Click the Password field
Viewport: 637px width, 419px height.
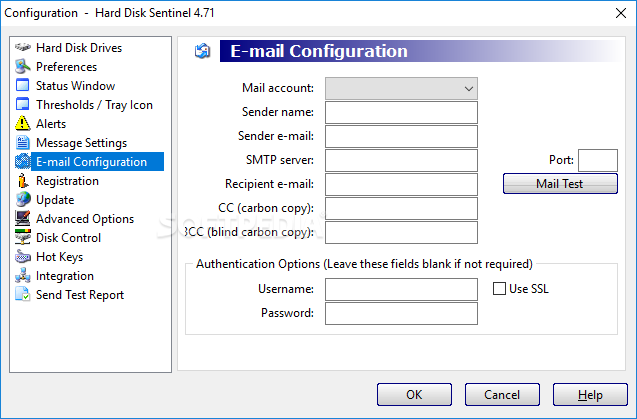tap(401, 313)
